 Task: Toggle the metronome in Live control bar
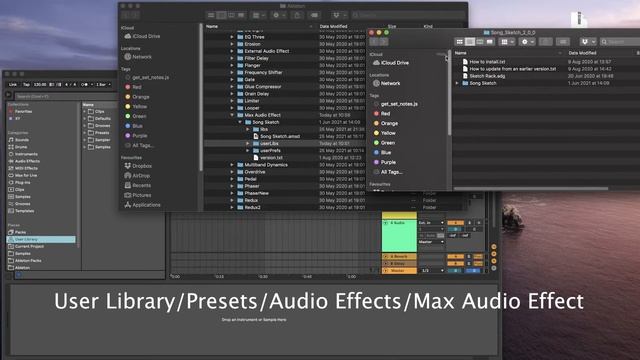(84, 84)
